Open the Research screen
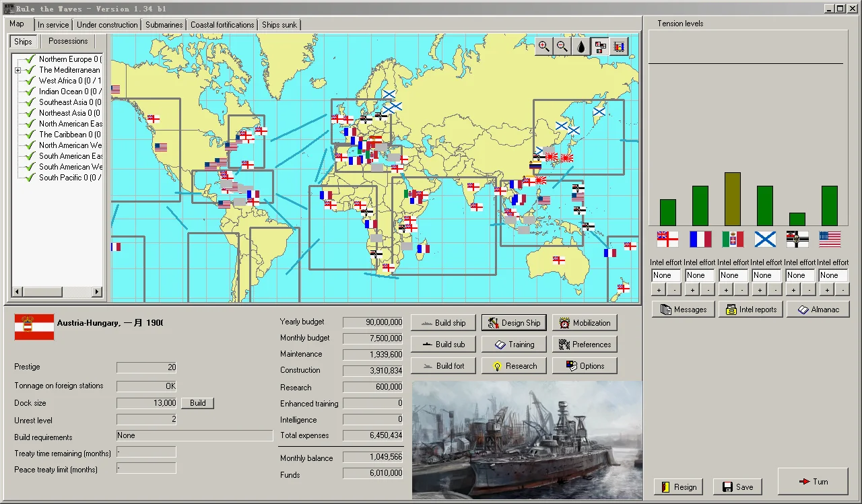The image size is (862, 504). coord(514,366)
